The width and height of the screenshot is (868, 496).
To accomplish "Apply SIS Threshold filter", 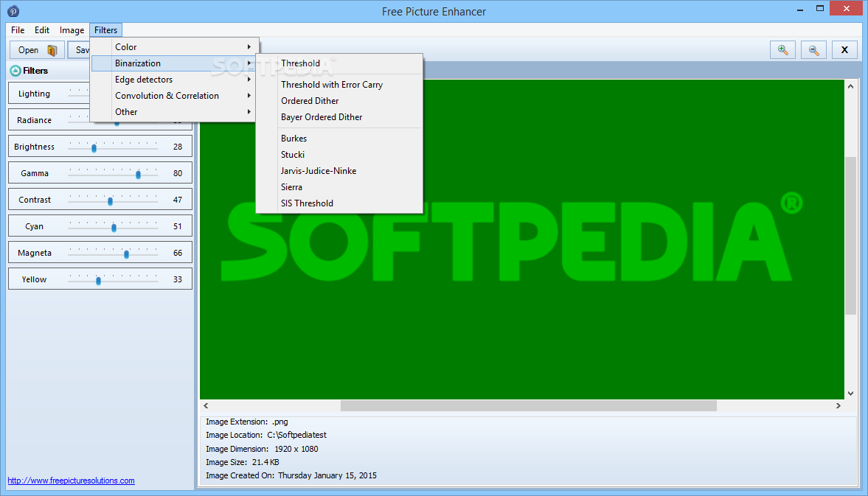I will (339, 203).
